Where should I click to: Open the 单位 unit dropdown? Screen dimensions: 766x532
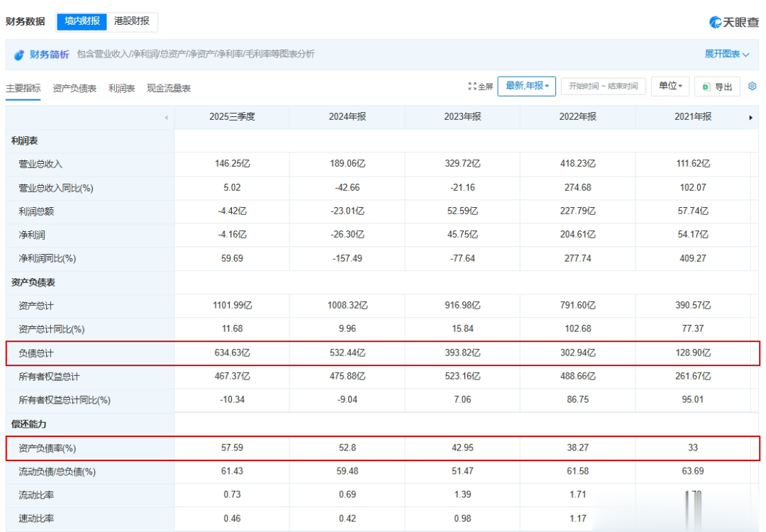(670, 86)
